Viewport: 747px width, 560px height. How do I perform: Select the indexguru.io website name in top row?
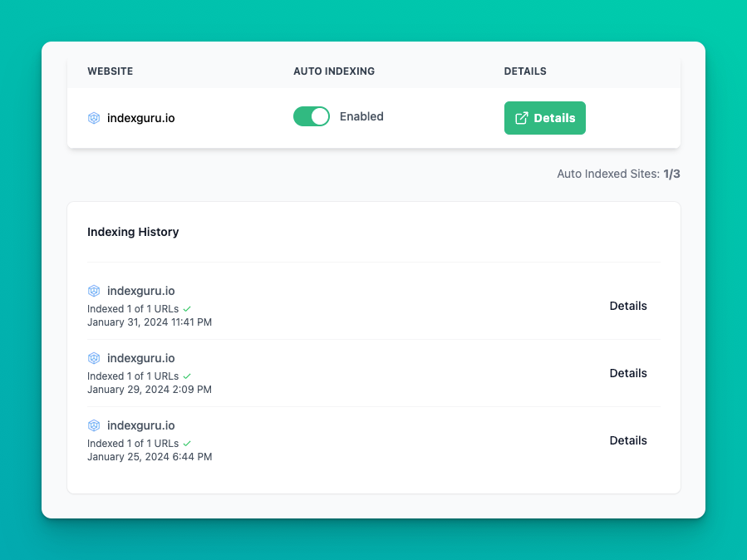click(140, 118)
